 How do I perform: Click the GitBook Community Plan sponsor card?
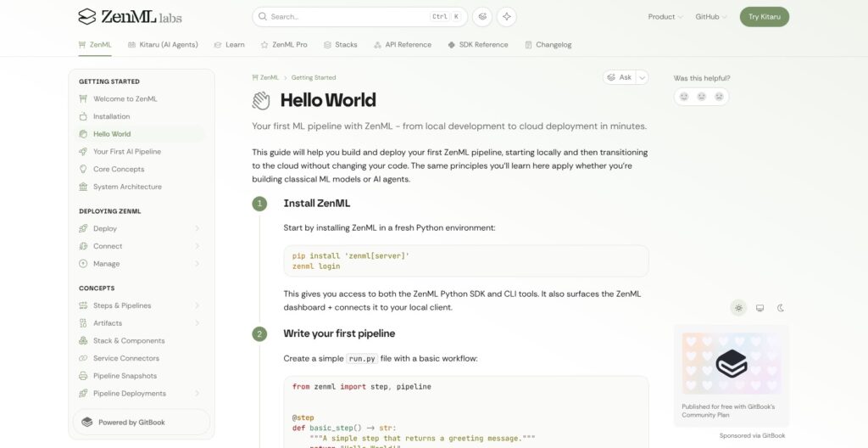click(732, 377)
